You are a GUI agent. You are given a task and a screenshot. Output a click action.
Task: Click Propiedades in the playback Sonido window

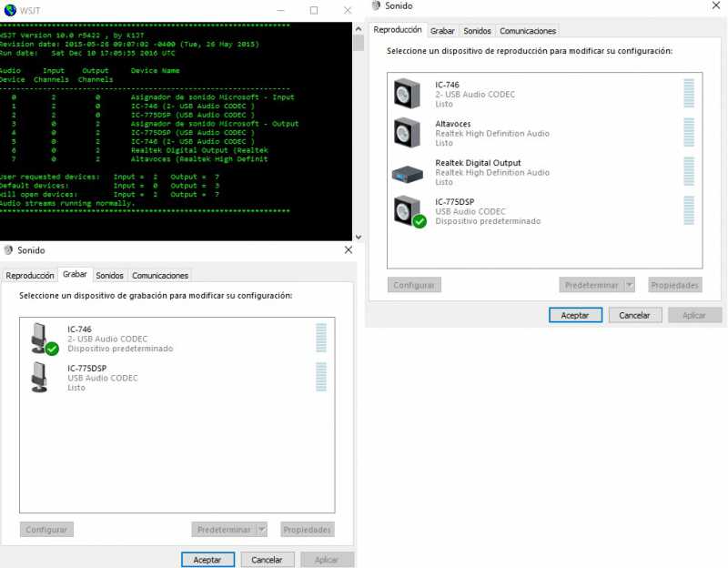pos(675,285)
